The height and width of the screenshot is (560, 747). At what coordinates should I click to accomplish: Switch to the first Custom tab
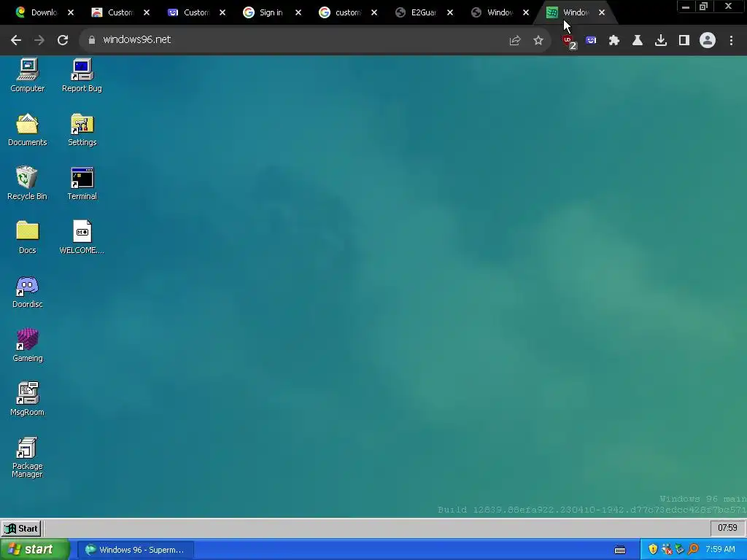113,12
